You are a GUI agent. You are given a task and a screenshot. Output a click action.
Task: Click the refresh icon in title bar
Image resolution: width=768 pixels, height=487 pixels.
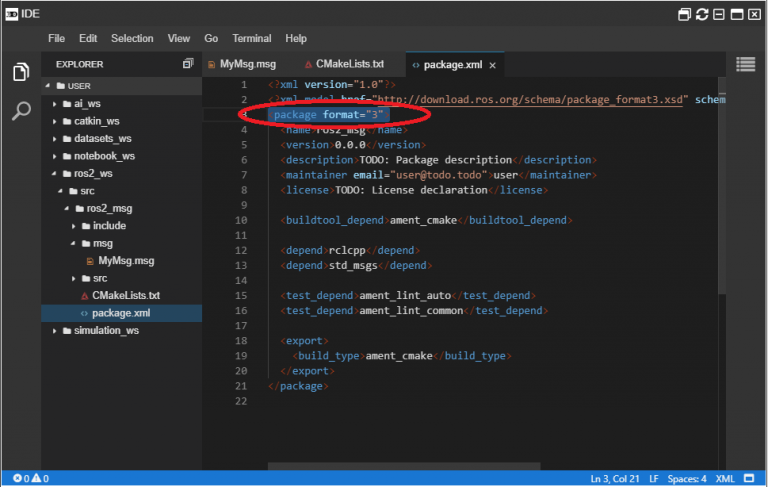click(701, 14)
